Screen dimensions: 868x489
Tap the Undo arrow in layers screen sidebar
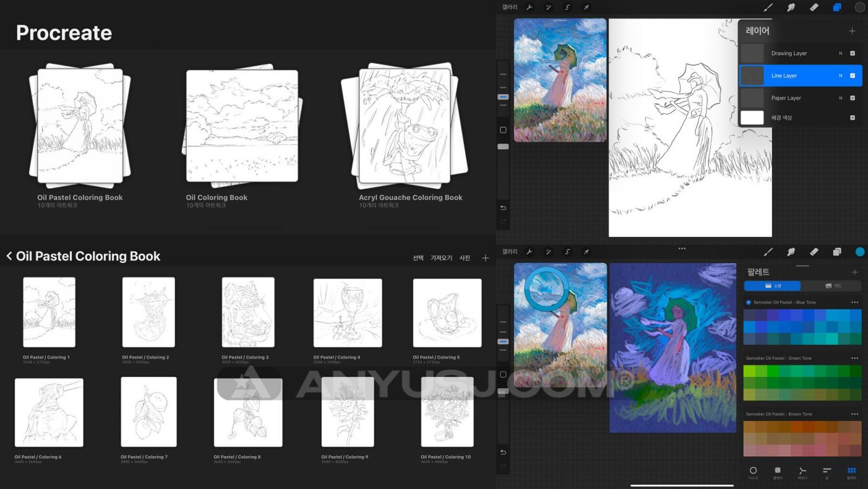coord(503,207)
